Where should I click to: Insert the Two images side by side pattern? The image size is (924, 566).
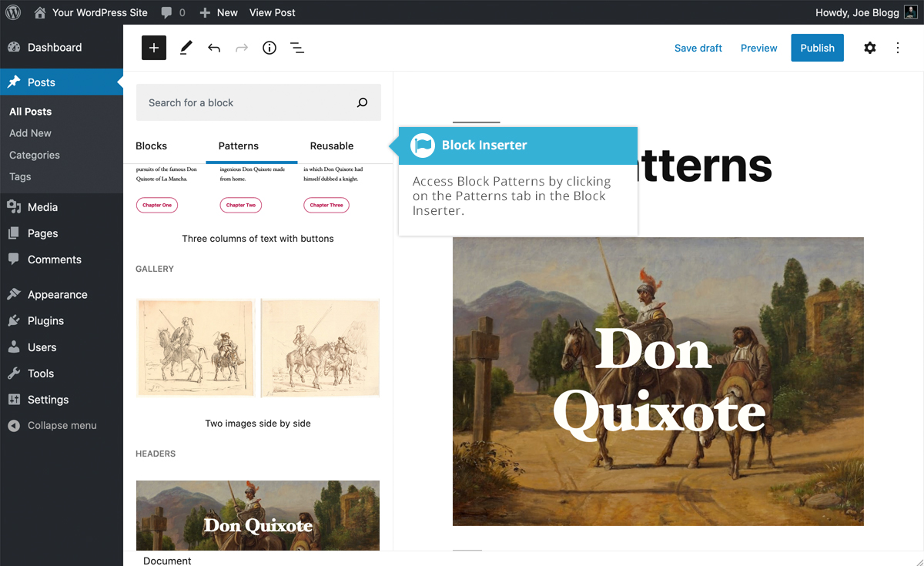[x=258, y=348]
